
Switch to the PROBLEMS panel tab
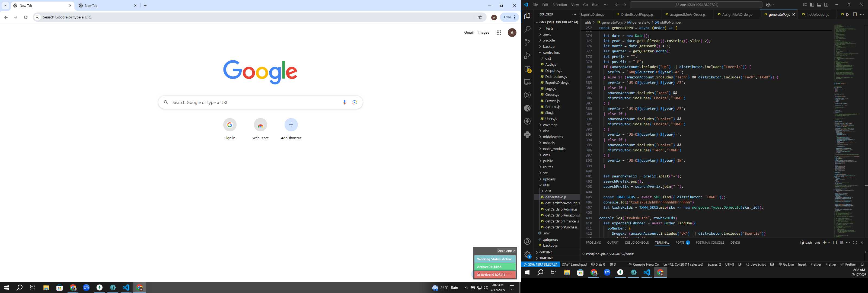click(x=593, y=243)
